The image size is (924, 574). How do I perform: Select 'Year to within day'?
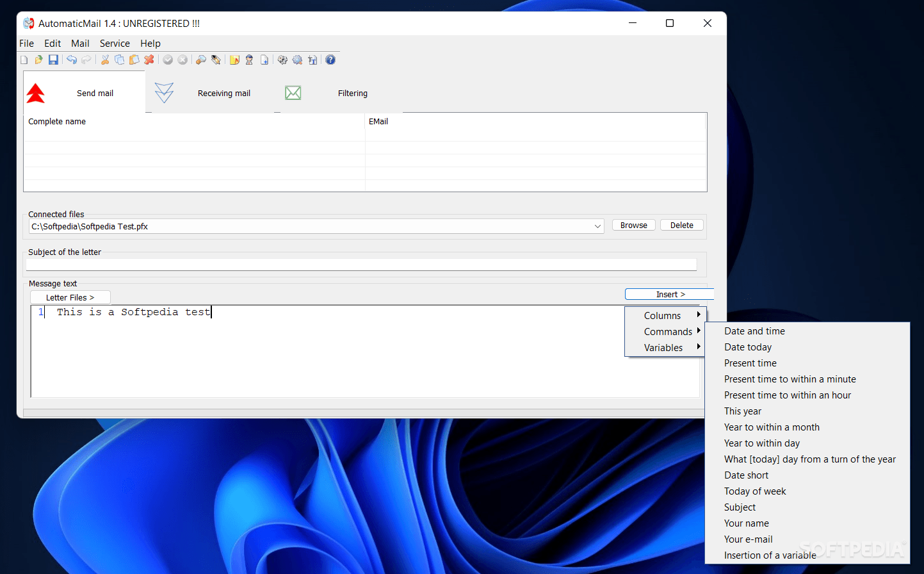(807, 443)
